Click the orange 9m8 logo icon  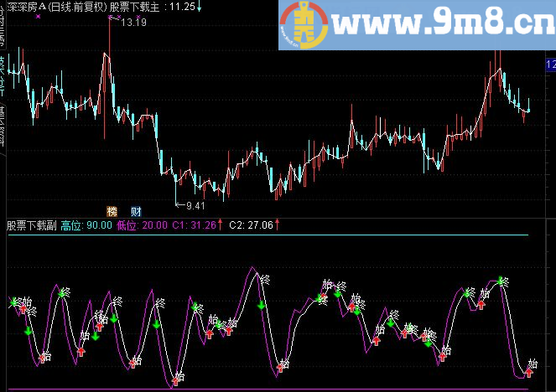click(302, 25)
